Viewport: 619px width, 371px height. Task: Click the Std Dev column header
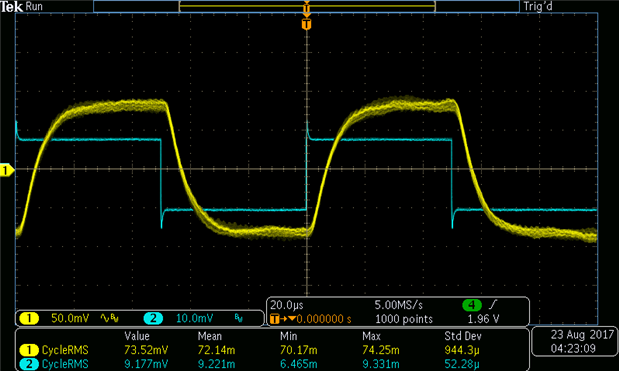pyautogui.click(x=463, y=336)
